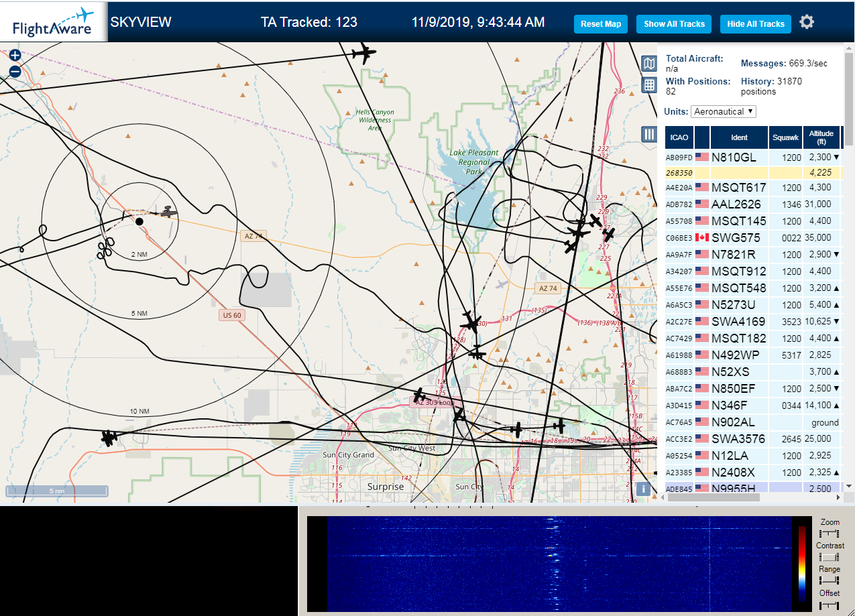Click Show All Tracks button

675,24
